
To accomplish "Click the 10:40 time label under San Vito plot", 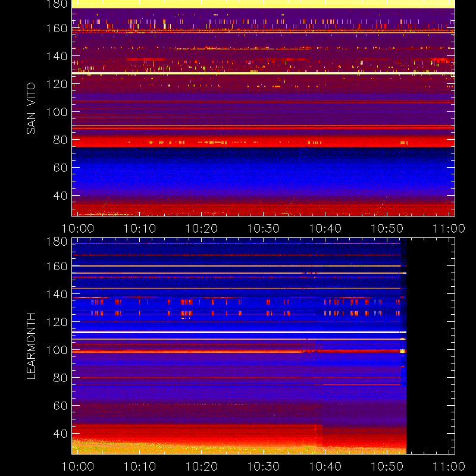I will [x=325, y=228].
